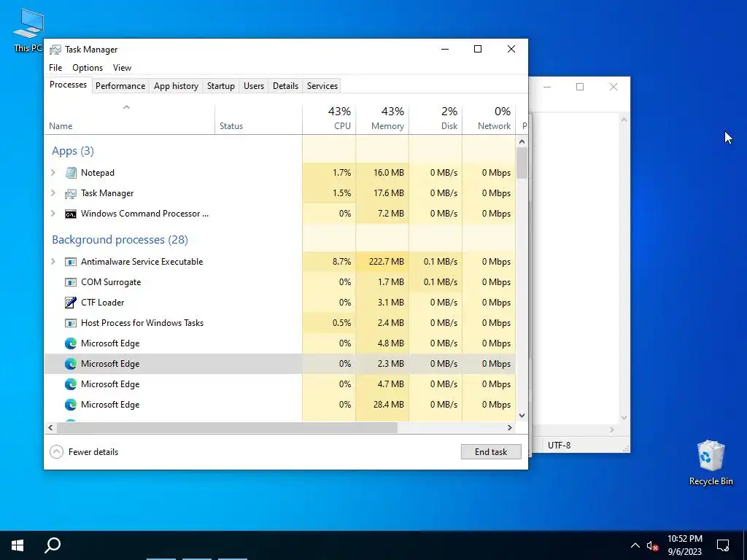Click UTF-8 in the Notepad status bar
The image size is (747, 560).
pos(559,446)
